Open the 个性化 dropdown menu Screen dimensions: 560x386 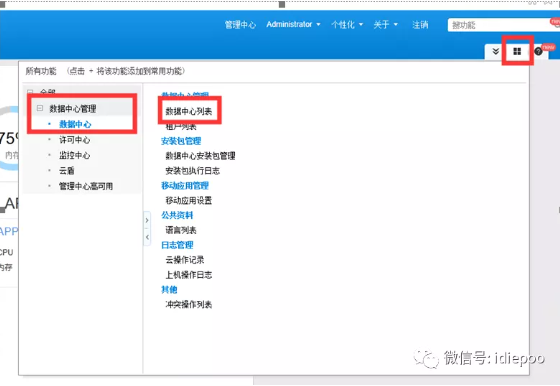(347, 25)
